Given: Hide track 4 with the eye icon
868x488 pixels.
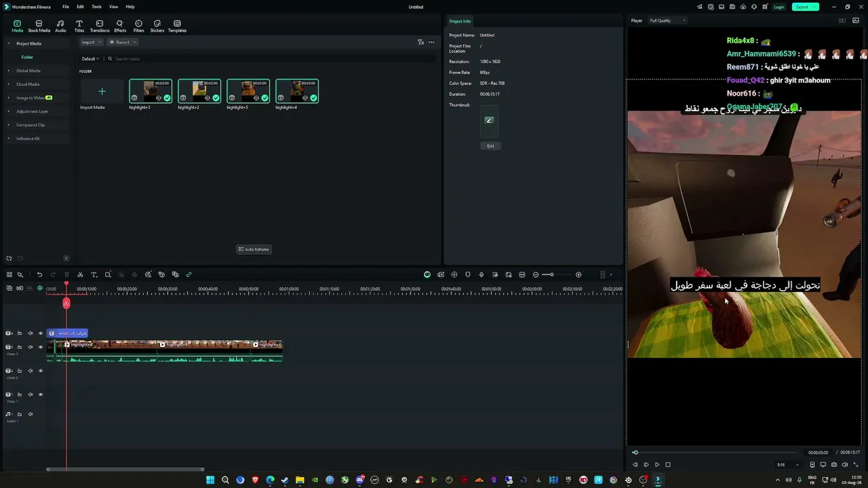Looking at the screenshot, I should pyautogui.click(x=41, y=333).
